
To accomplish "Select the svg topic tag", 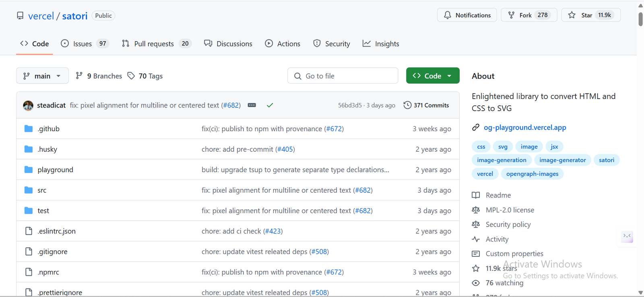I will click(x=503, y=147).
